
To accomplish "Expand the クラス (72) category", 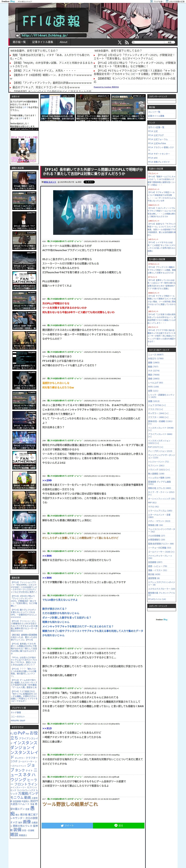I will [162, 409].
